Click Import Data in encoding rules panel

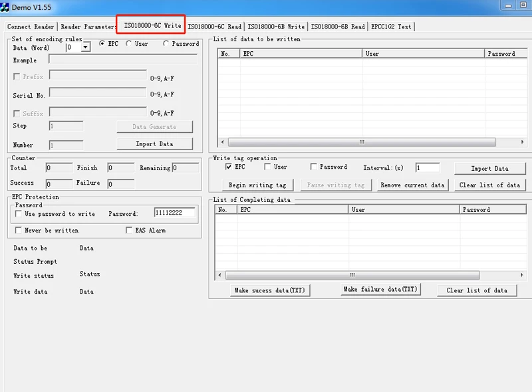(x=155, y=144)
